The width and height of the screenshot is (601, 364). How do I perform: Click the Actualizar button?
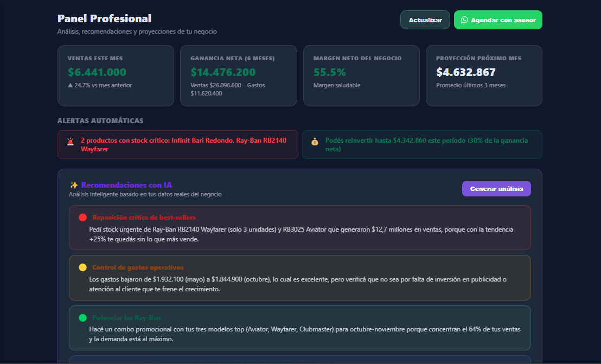click(425, 20)
